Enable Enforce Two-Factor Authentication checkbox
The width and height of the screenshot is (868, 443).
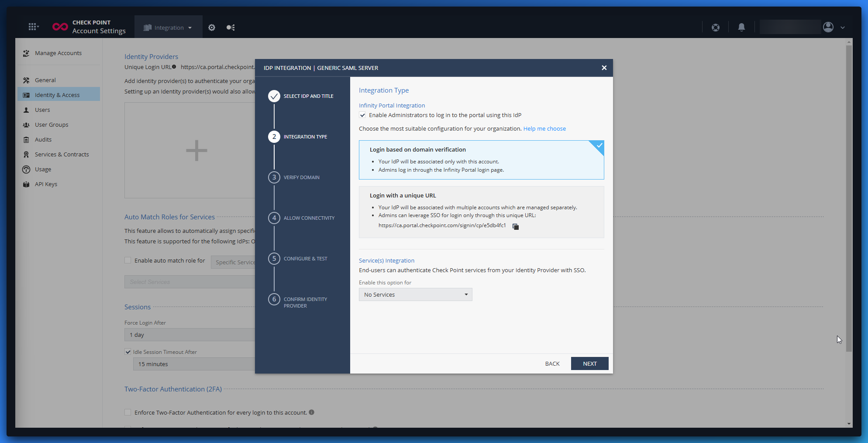[x=128, y=412]
